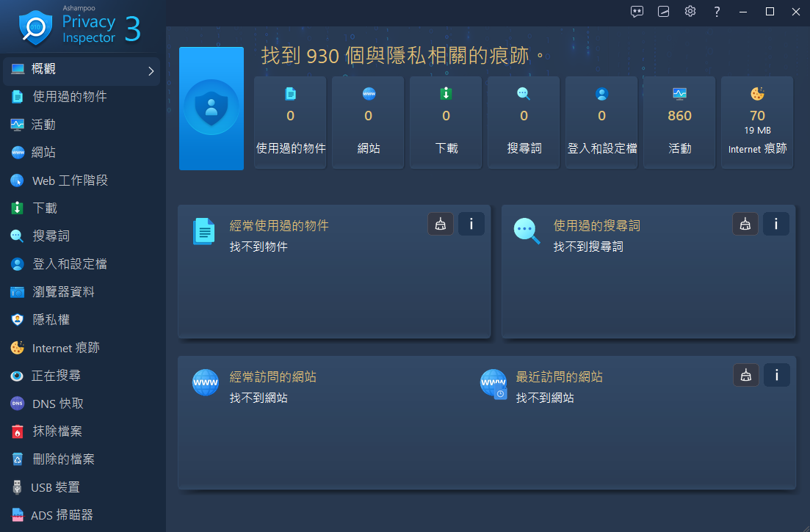Open ADS 掃瞄器 from the sidebar
This screenshot has width=810, height=532.
(62, 515)
